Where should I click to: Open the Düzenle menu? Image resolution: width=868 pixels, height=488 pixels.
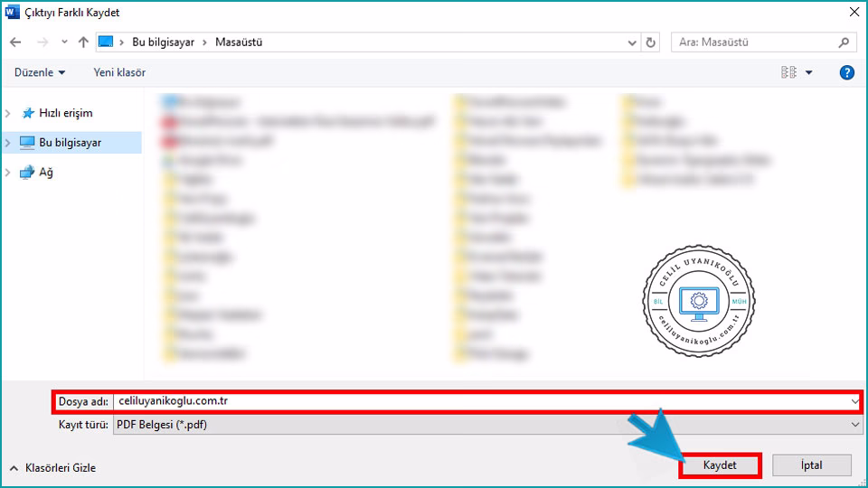click(x=39, y=72)
